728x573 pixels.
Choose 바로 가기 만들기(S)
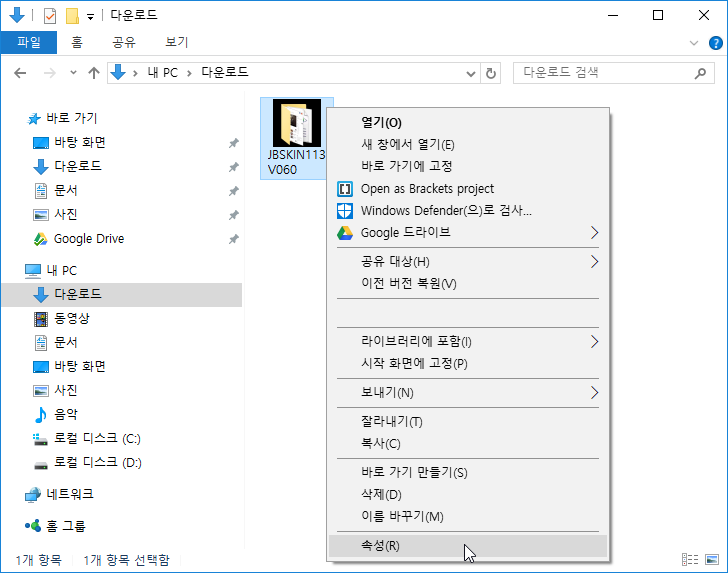click(x=468, y=473)
